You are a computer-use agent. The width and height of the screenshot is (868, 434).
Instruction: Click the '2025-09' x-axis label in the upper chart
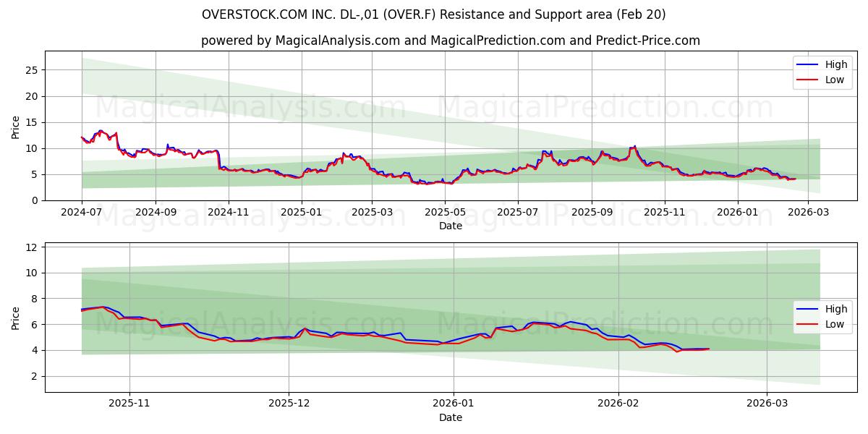tap(592, 213)
